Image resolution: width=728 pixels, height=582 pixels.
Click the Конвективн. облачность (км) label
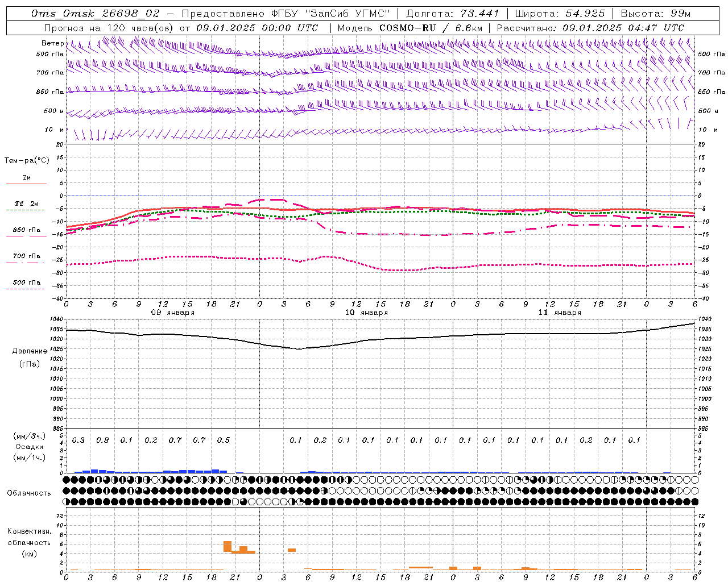(29, 542)
